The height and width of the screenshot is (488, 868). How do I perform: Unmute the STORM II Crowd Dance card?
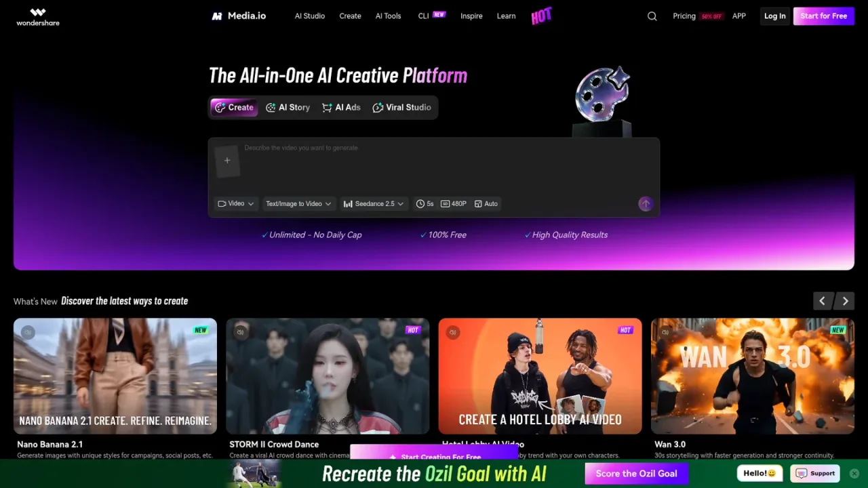coord(240,332)
